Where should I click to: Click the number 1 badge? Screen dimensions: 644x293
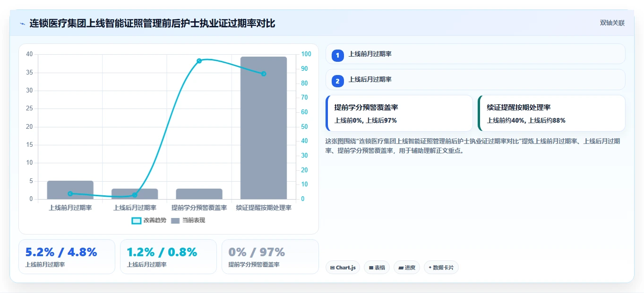pyautogui.click(x=337, y=56)
